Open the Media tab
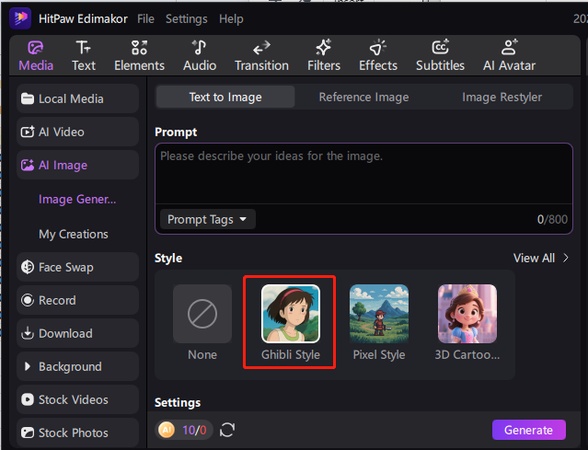 36,56
